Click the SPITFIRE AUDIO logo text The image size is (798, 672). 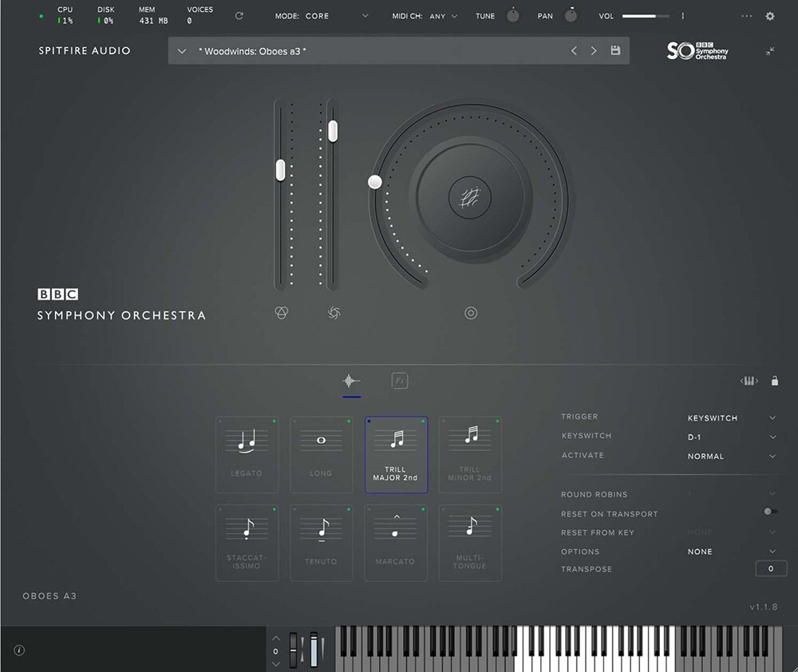(85, 50)
